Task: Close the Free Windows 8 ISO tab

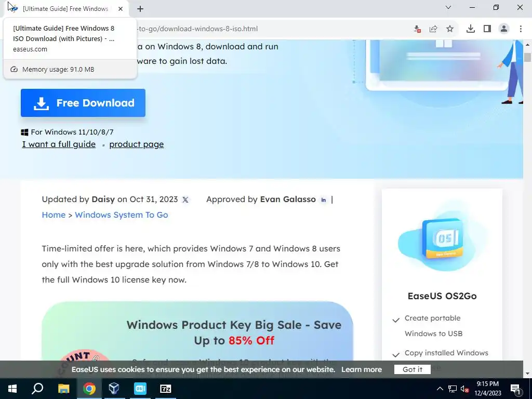Action: point(121,9)
